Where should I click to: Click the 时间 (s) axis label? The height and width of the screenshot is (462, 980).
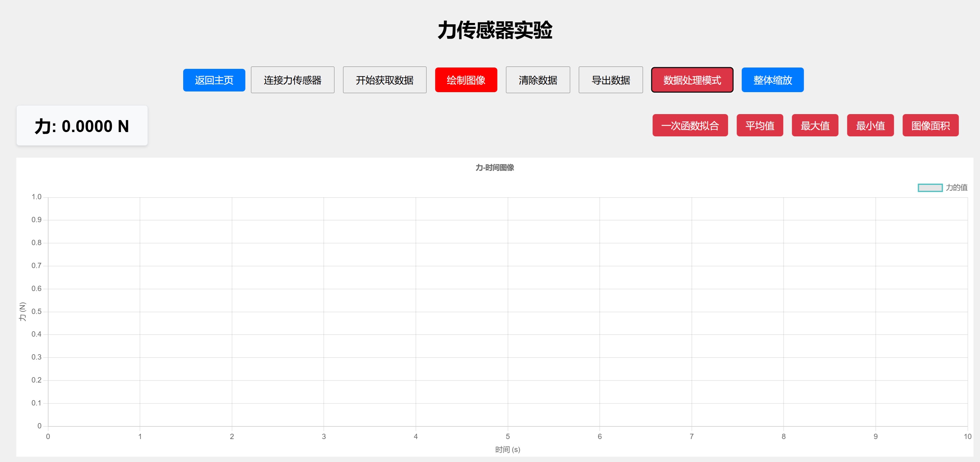pyautogui.click(x=508, y=449)
